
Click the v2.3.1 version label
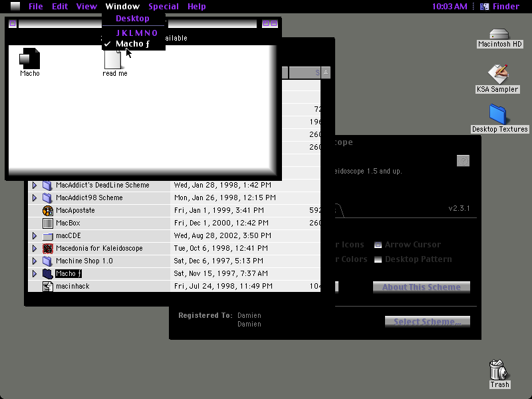tap(459, 208)
